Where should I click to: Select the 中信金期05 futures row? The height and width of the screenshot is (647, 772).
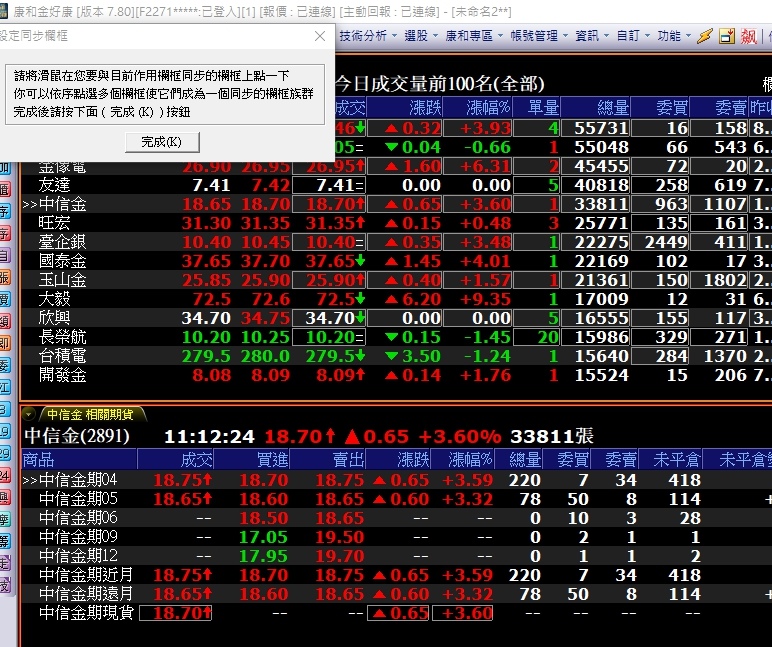tap(396, 499)
